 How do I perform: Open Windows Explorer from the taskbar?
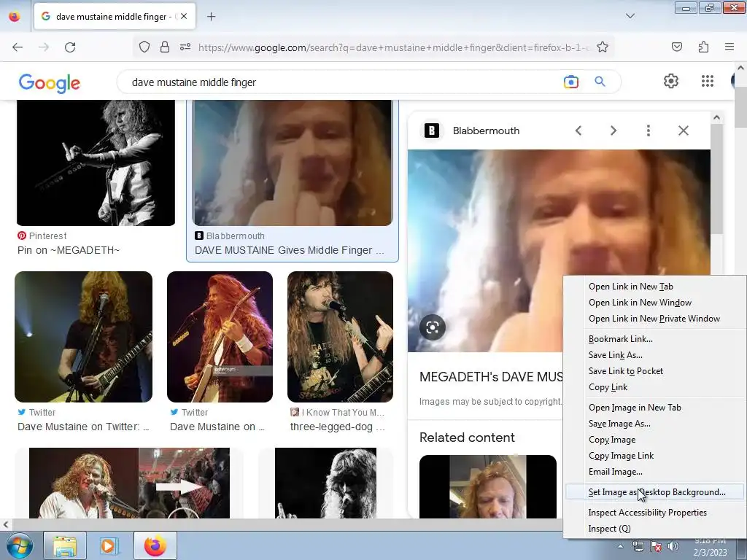[65, 545]
